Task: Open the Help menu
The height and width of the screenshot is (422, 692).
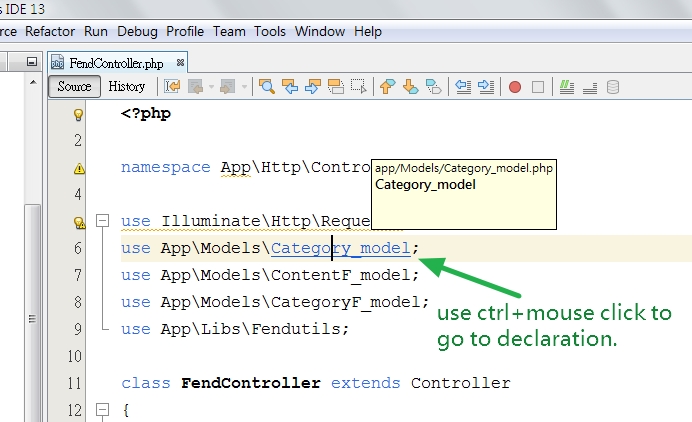Action: (368, 31)
